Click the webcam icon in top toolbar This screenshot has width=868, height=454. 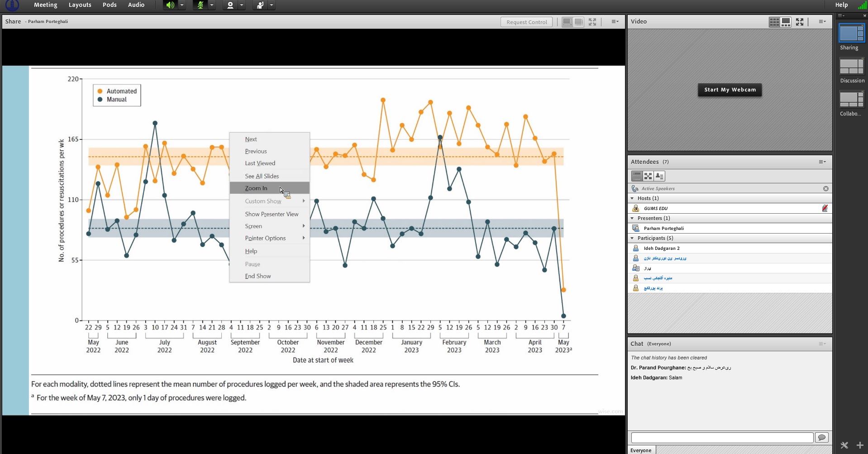pyautogui.click(x=230, y=5)
